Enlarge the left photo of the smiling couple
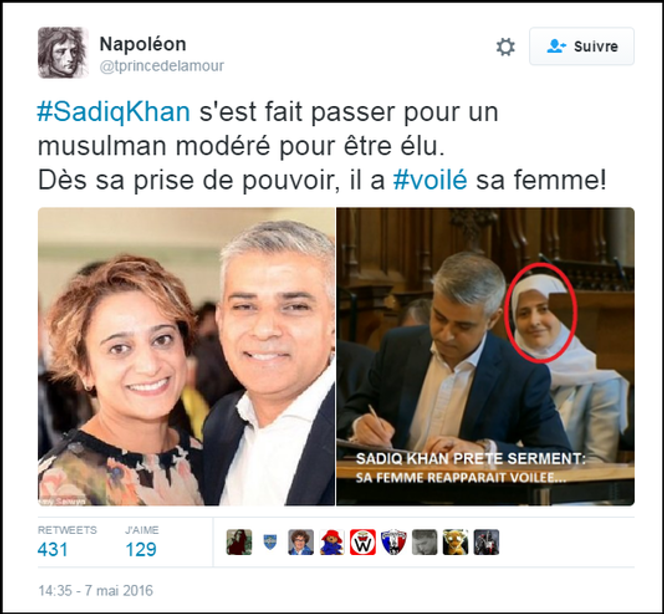The width and height of the screenshot is (664, 614). (x=186, y=356)
